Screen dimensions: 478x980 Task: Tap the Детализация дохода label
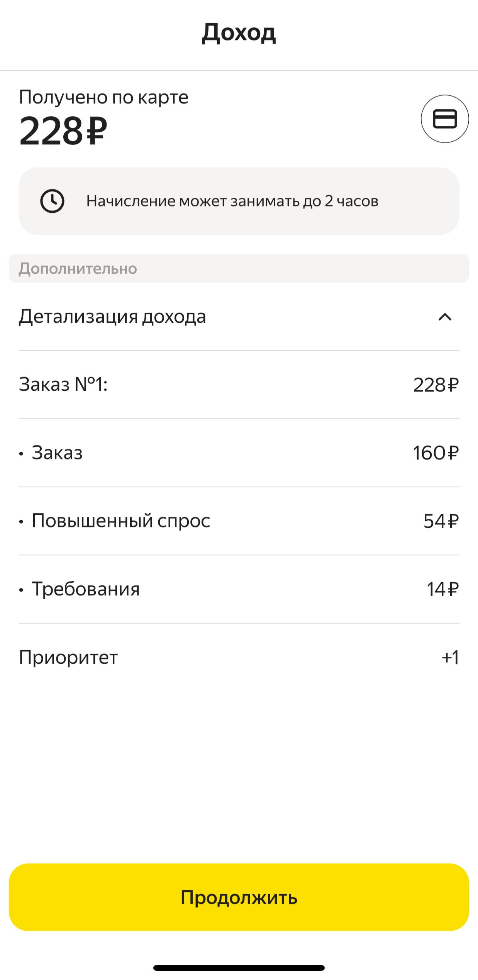tap(112, 317)
